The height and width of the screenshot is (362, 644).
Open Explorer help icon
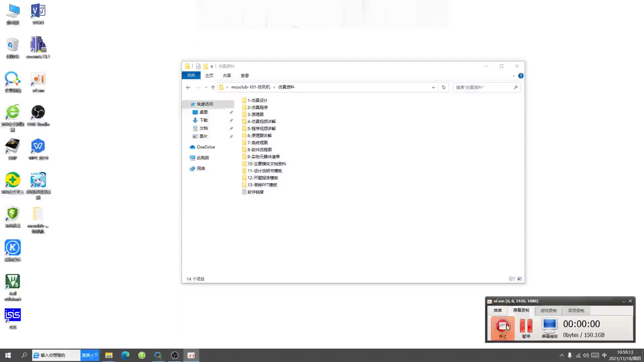(521, 76)
